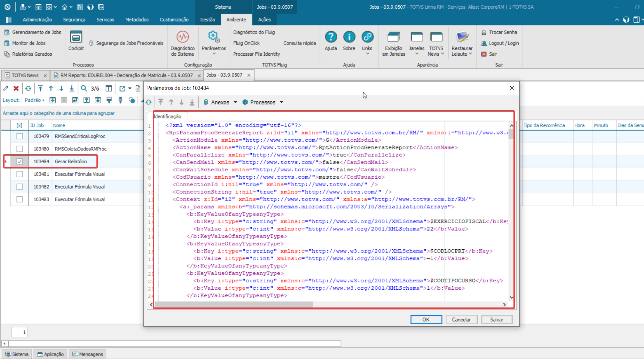This screenshot has width=644, height=359.
Task: Click the column chooser icon in Jobs toolbar
Action: click(109, 88)
